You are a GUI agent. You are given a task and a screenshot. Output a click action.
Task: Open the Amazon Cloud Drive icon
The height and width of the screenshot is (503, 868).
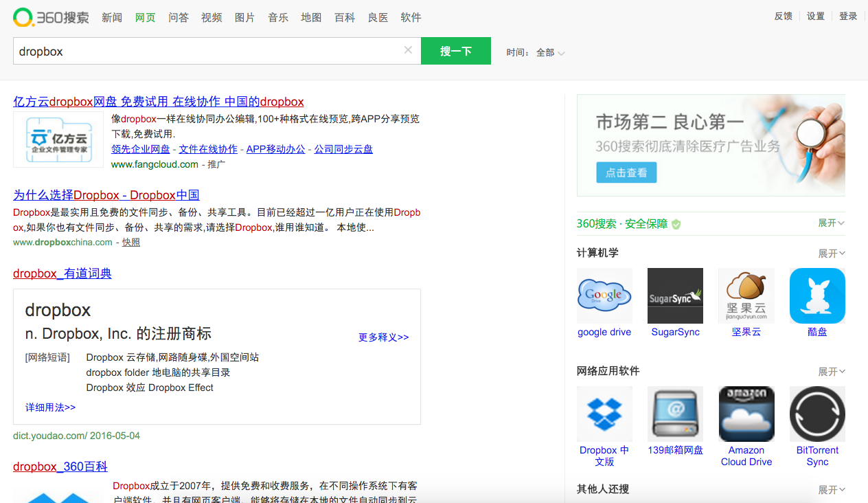pyautogui.click(x=746, y=414)
